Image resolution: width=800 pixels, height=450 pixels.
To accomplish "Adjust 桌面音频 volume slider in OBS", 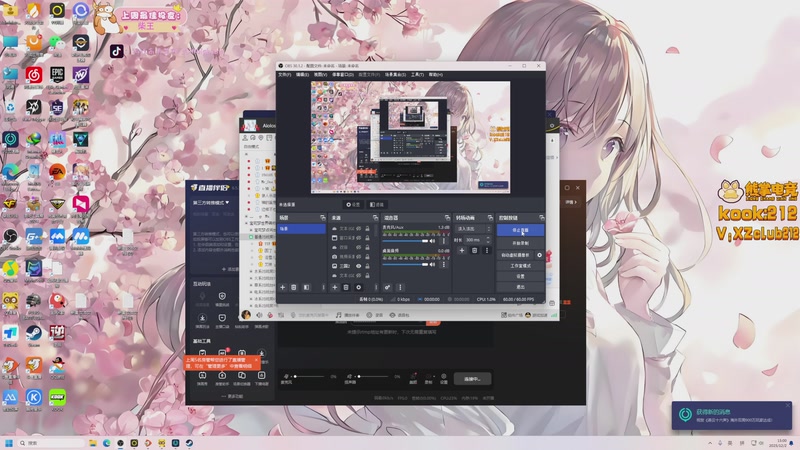I will [406, 264].
